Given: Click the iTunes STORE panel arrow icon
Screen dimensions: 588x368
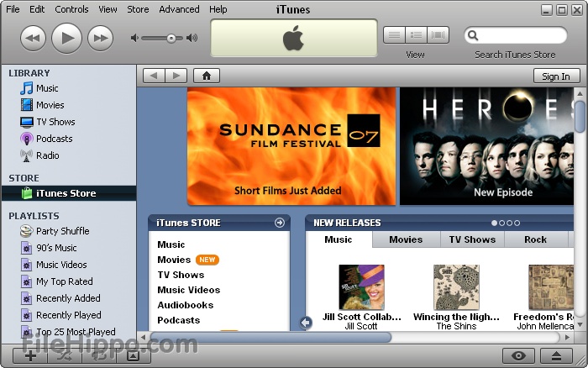Looking at the screenshot, I should coord(280,223).
